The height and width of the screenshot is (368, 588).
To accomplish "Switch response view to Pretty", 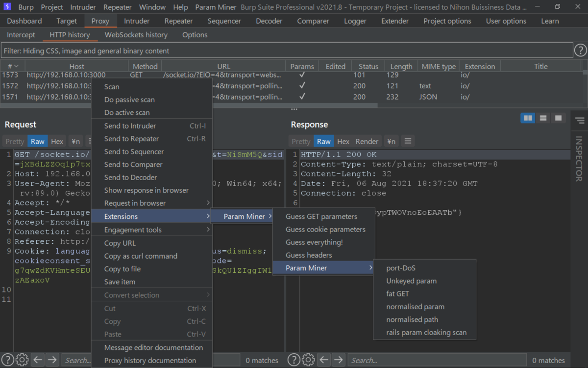I will 301,141.
